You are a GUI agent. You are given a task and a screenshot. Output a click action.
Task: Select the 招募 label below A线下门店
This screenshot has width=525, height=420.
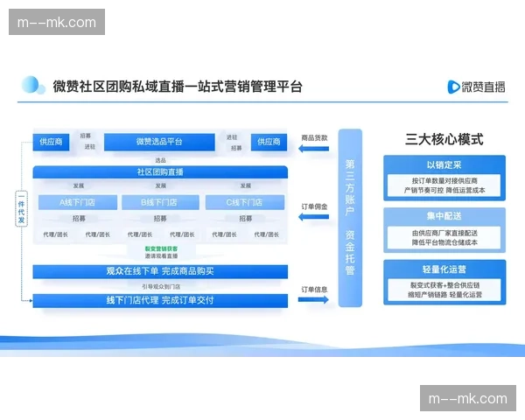(x=79, y=219)
